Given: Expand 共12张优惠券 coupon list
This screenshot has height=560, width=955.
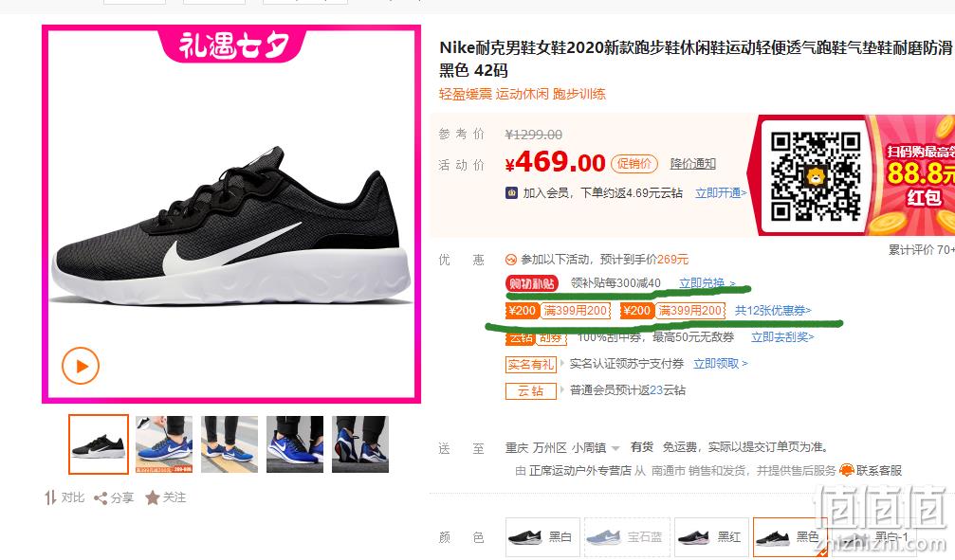Looking at the screenshot, I should click(x=773, y=311).
